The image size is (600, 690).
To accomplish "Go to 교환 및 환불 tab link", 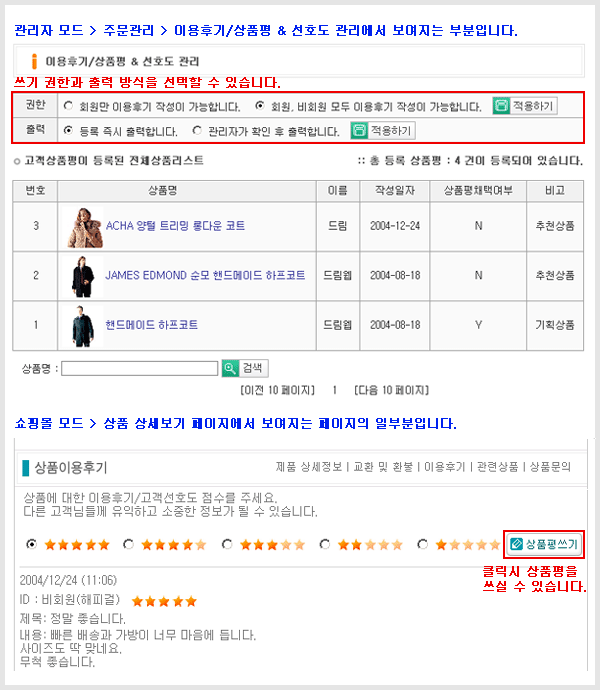I will [x=383, y=466].
